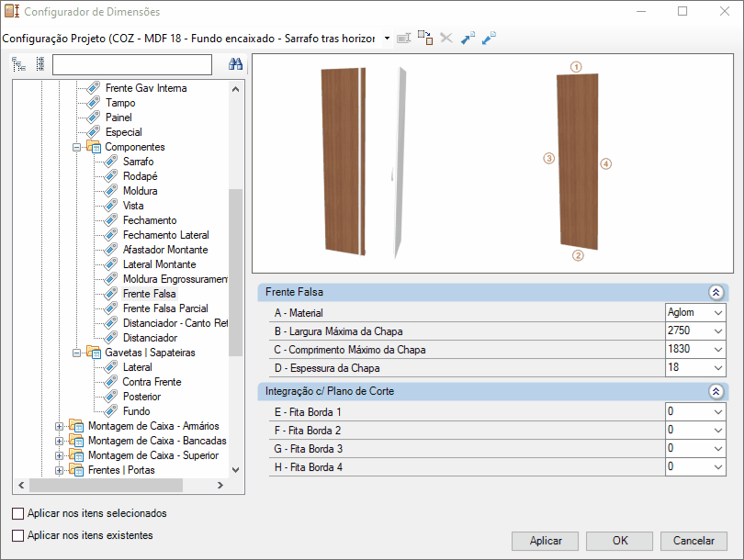Open the A - Material dropdown
The width and height of the screenshot is (744, 560).
pyautogui.click(x=717, y=313)
